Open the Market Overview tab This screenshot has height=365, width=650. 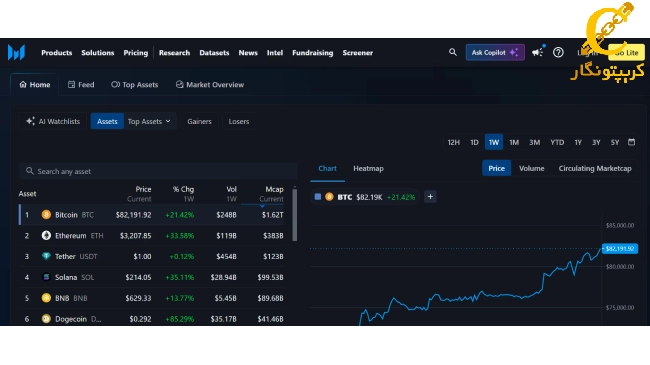(210, 85)
